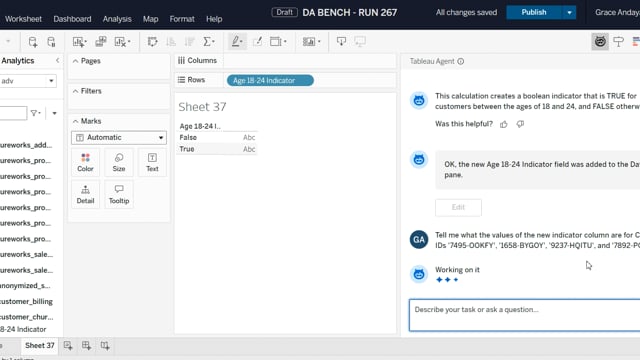640x360 pixels.
Task: Add a new dashboard from the bottom tab bar
Action: (x=86, y=346)
